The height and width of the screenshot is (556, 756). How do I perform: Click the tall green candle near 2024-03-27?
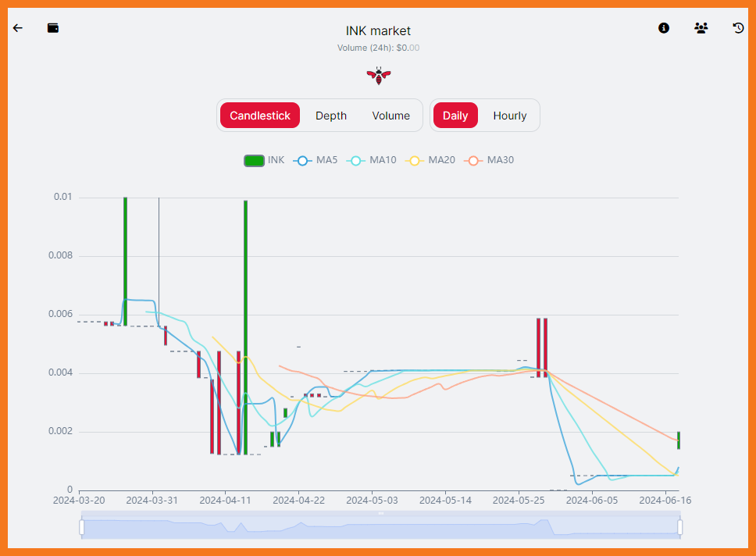click(x=126, y=262)
